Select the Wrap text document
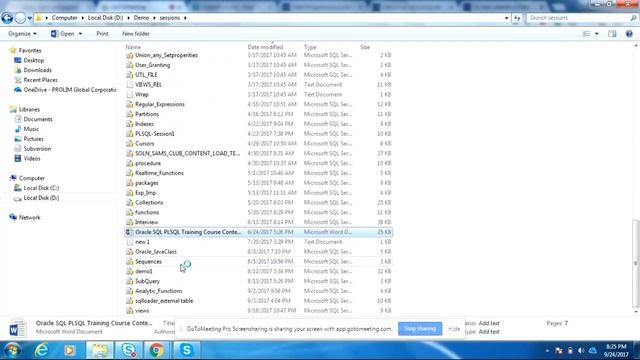 [142, 94]
